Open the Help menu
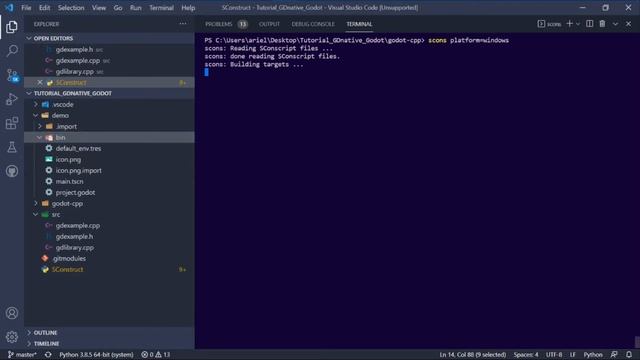The height and width of the screenshot is (360, 640). coord(188,7)
